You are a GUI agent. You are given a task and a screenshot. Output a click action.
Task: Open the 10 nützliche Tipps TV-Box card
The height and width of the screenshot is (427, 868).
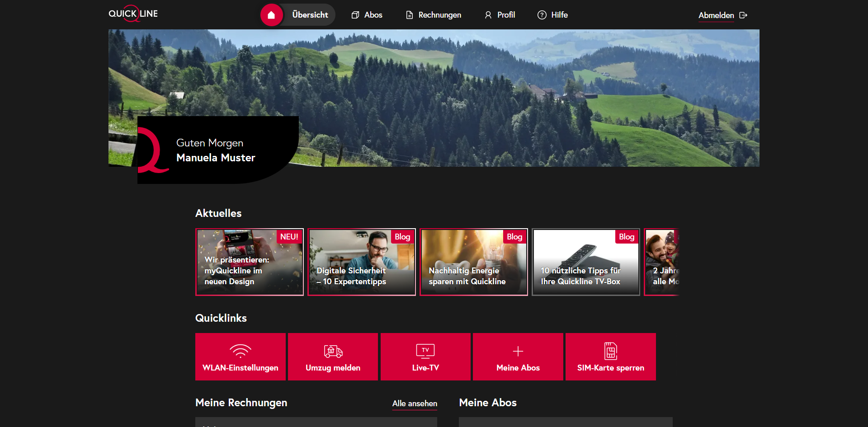586,262
